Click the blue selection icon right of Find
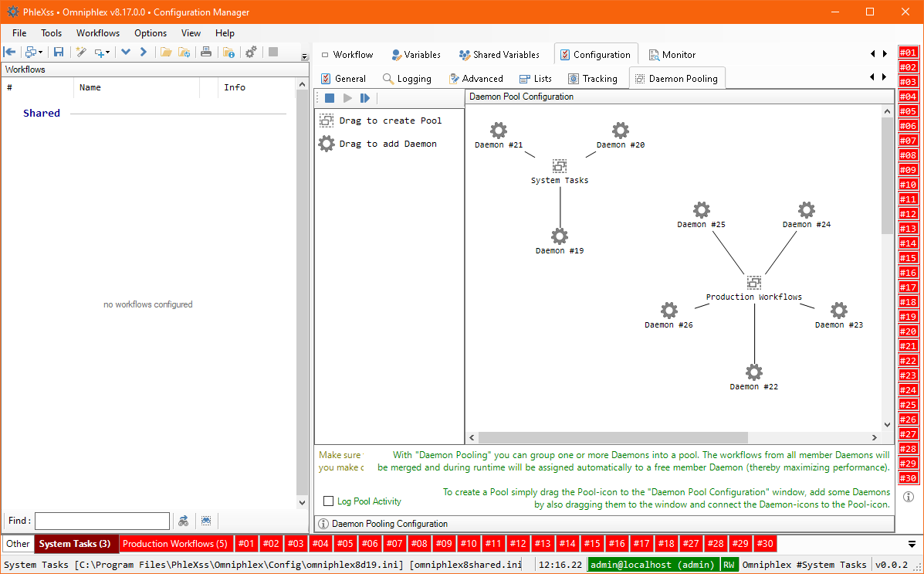The width and height of the screenshot is (924, 574). tap(205, 521)
